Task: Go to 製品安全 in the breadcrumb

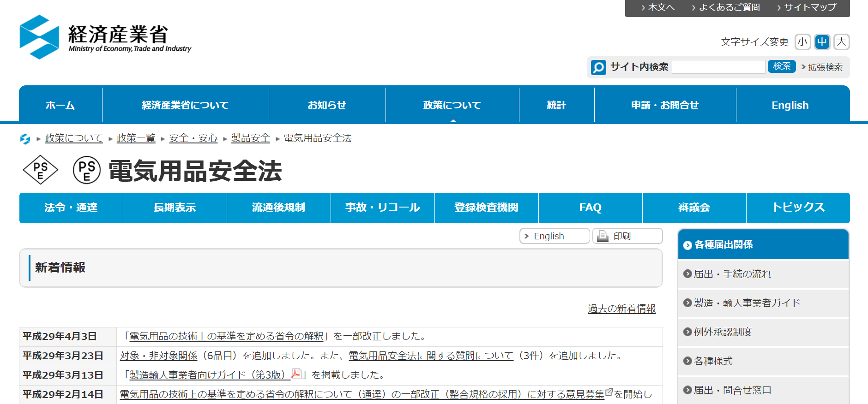Action: pyautogui.click(x=250, y=138)
